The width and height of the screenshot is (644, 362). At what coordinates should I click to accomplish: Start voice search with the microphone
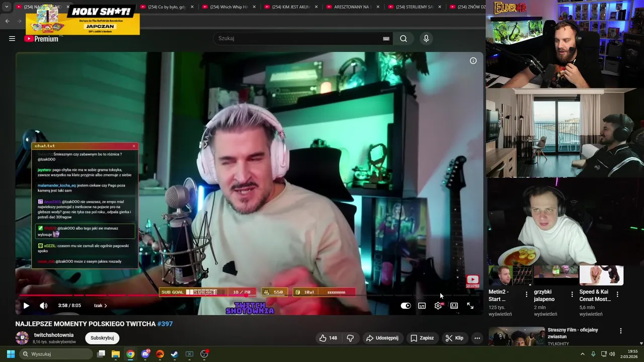(x=426, y=39)
